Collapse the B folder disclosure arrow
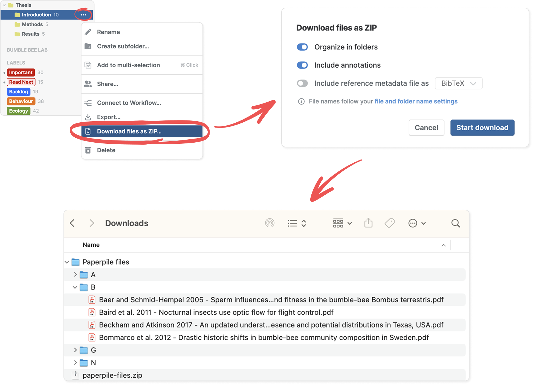 (75, 287)
